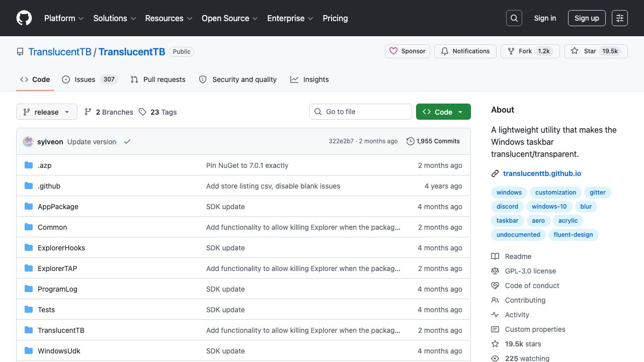
Task: Open the release branch dropdown
Action: point(47,112)
